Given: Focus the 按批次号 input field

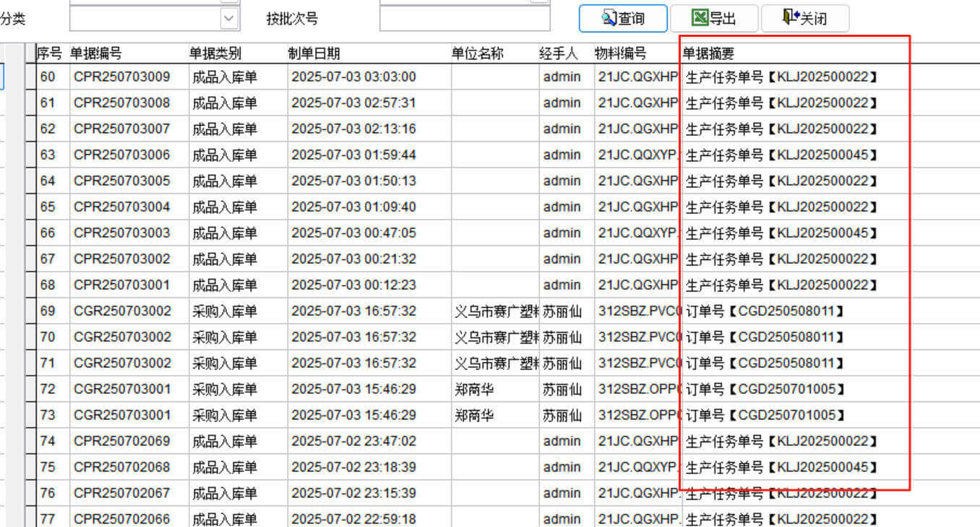Looking at the screenshot, I should point(464,20).
